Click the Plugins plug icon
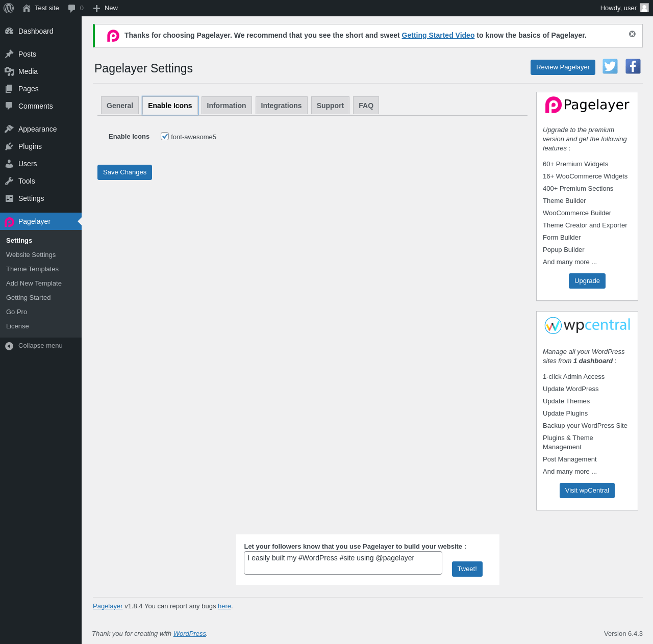The width and height of the screenshot is (653, 644). click(9, 146)
